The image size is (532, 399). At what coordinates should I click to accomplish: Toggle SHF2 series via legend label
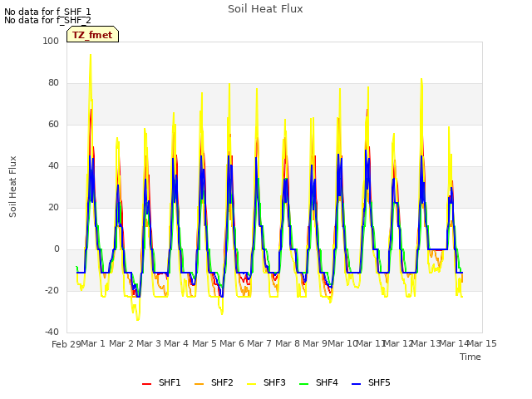click(222, 382)
